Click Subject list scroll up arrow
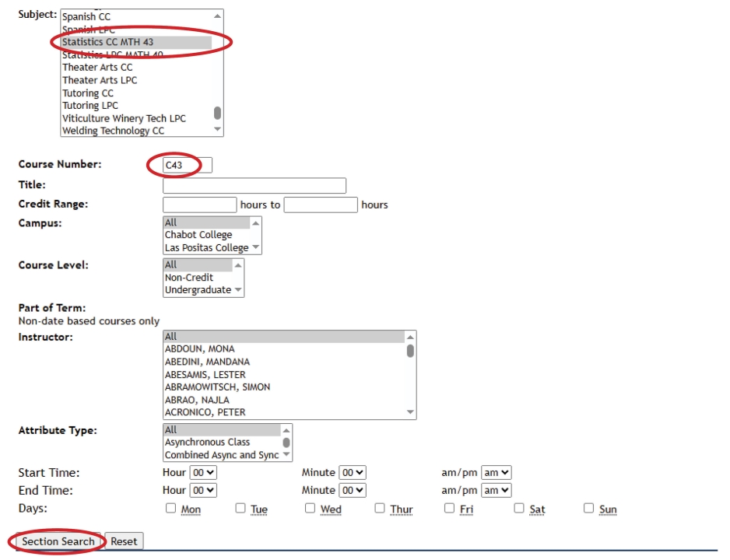Screen dimensions: 730x560 217,16
